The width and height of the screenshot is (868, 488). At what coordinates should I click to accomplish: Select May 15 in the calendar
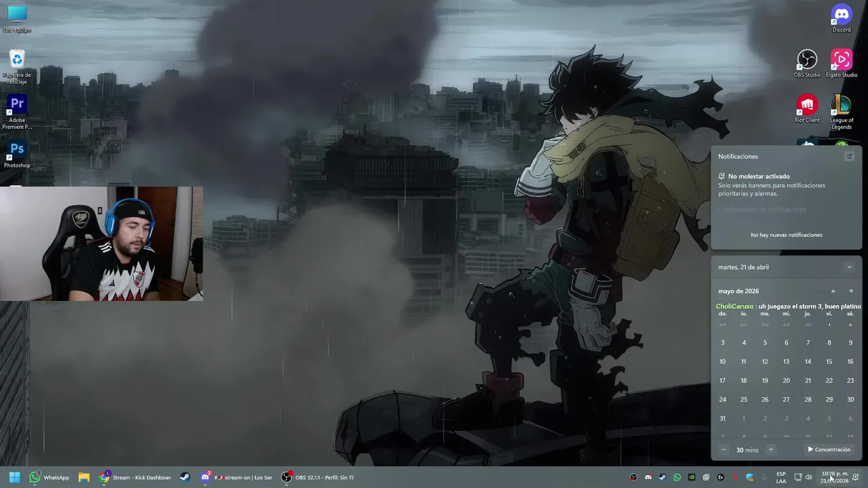click(829, 362)
